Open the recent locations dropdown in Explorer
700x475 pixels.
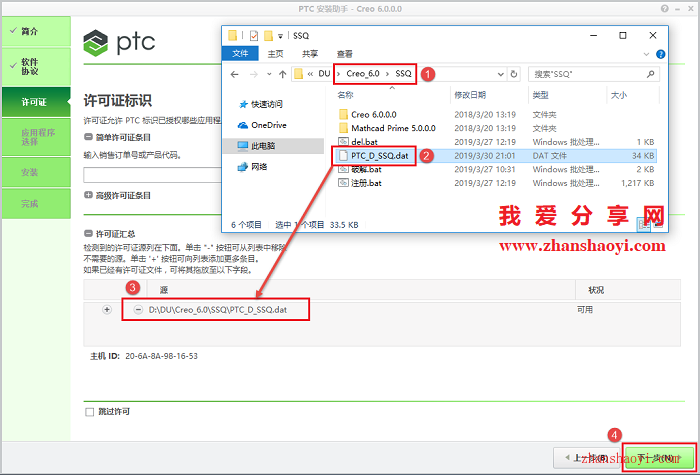click(269, 75)
